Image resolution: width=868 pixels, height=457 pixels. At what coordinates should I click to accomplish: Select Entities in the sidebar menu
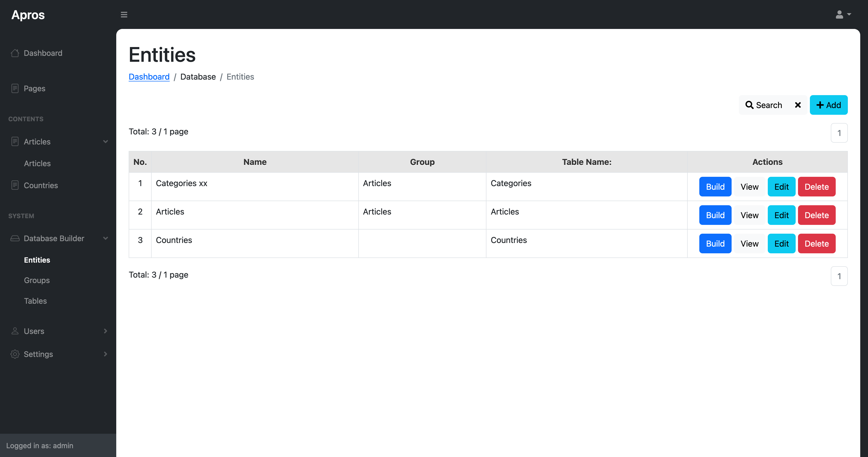click(x=37, y=260)
